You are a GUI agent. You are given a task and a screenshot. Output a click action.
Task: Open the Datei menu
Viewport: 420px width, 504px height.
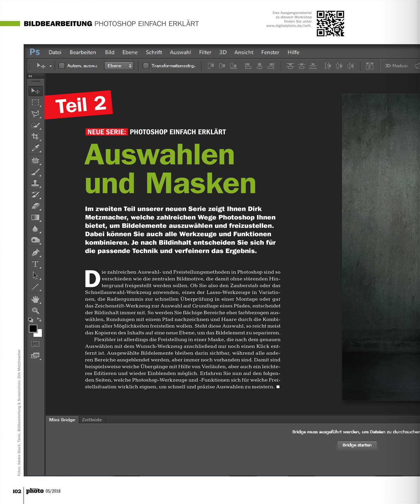(x=55, y=52)
